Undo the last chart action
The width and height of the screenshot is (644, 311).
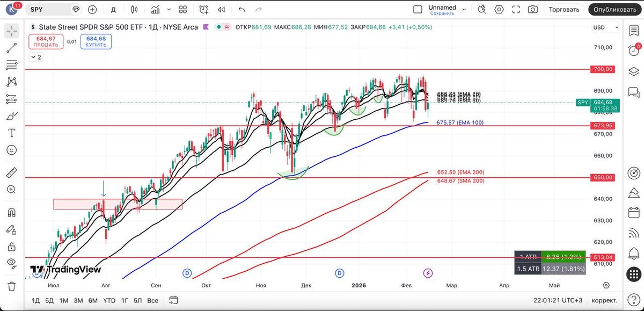[241, 9]
